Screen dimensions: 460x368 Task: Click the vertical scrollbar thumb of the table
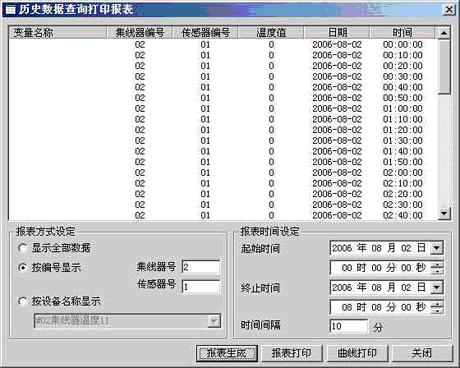(x=444, y=67)
